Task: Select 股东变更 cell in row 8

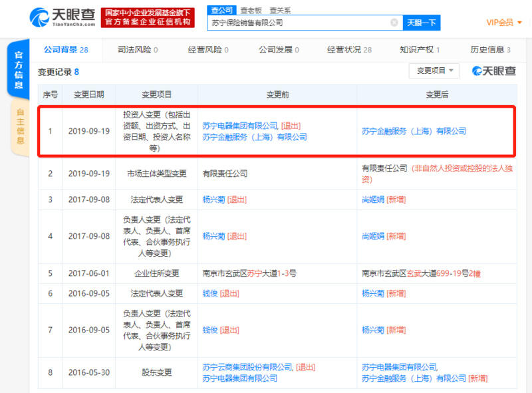Action: [x=157, y=372]
